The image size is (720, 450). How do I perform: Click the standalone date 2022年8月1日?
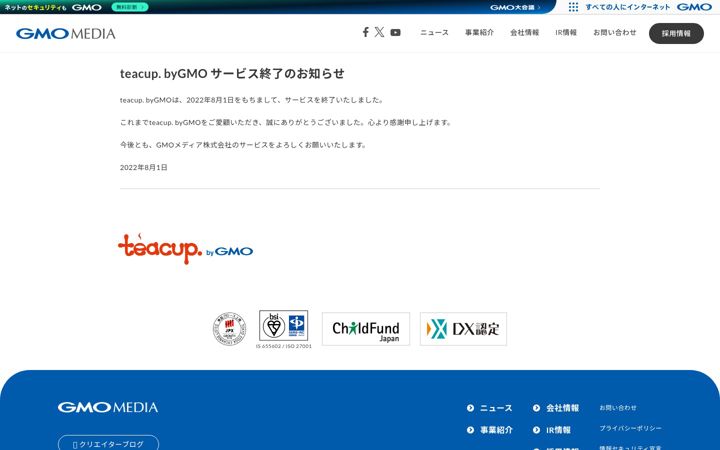[144, 167]
